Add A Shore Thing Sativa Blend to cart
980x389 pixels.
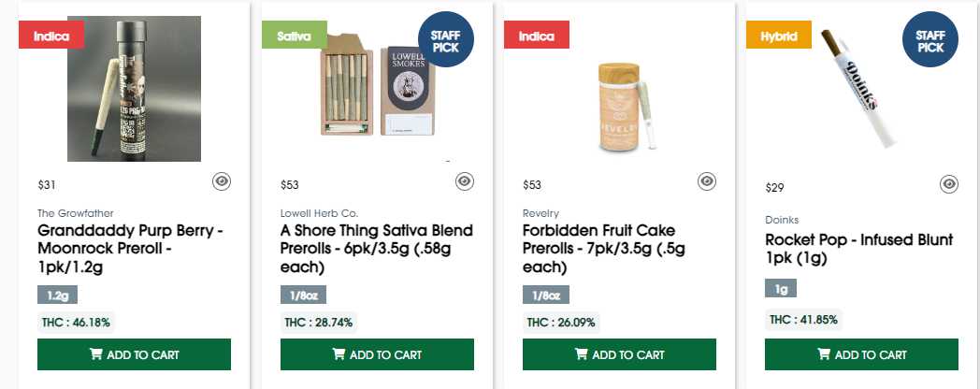coord(377,354)
